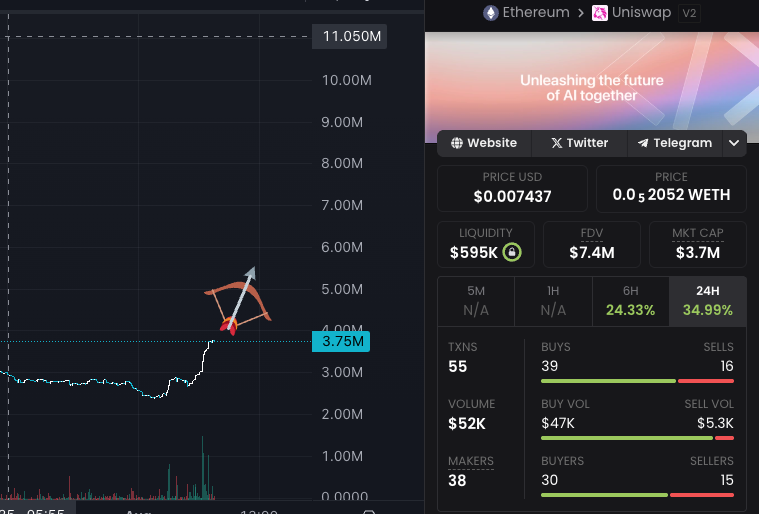This screenshot has height=514, width=759.
Task: Click the V2 version badge
Action: (x=689, y=13)
